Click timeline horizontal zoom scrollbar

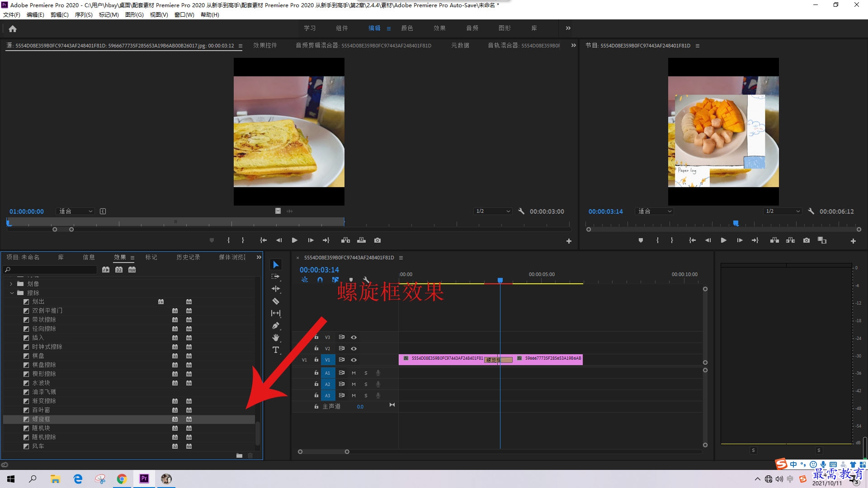tap(323, 451)
